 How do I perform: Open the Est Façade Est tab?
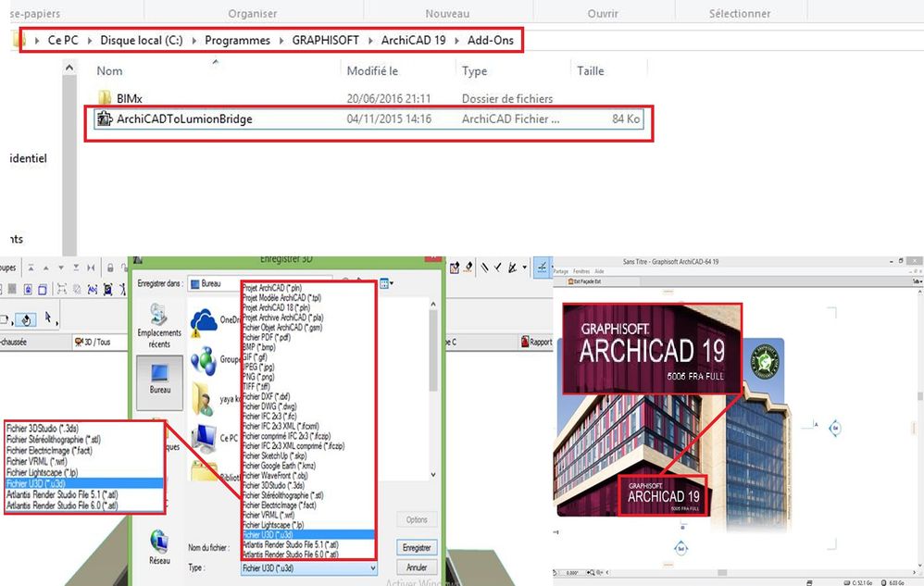coord(584,281)
